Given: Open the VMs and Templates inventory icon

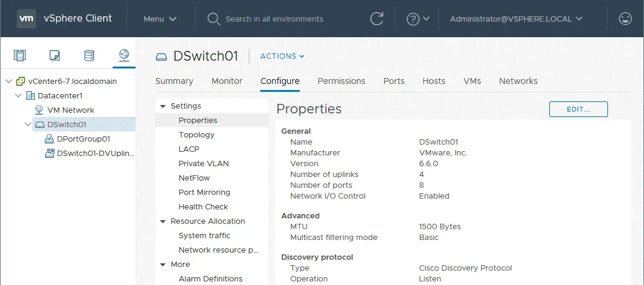Looking at the screenshot, I should 55,56.
